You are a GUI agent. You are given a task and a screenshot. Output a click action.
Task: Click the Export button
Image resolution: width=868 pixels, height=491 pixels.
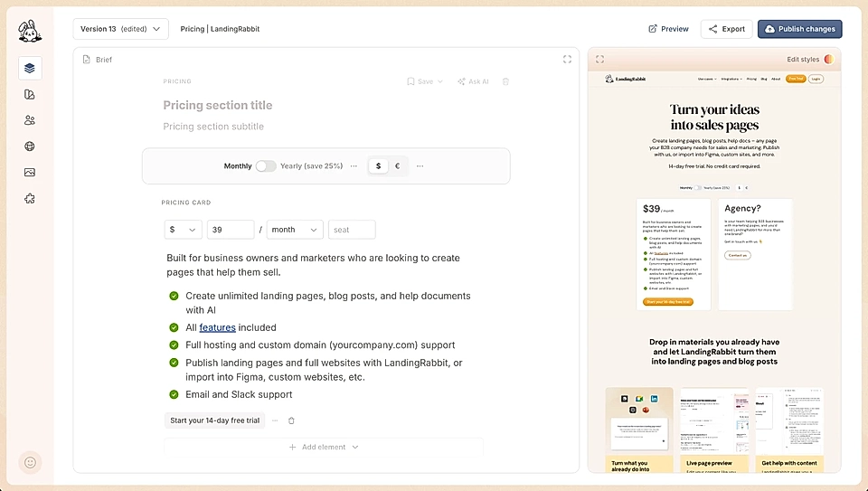(726, 29)
